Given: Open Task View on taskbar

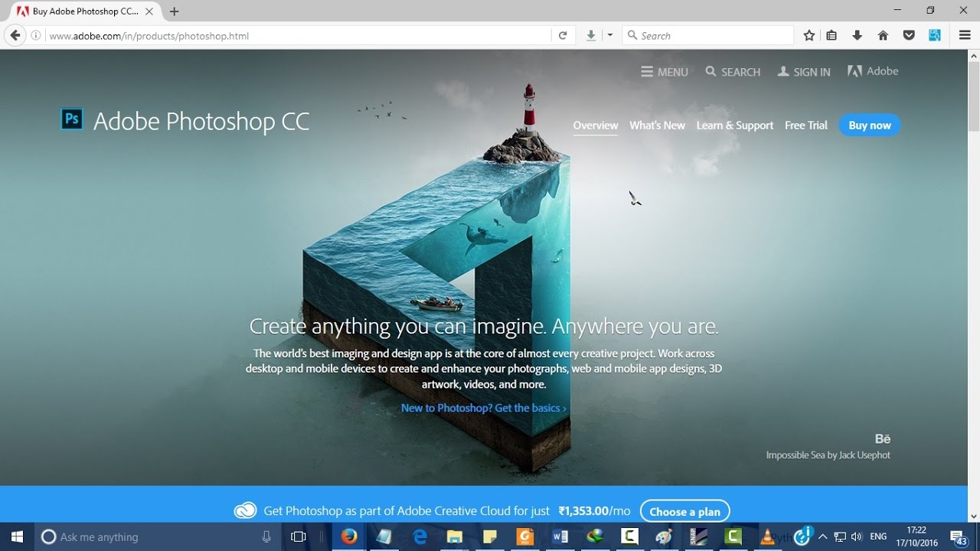Looking at the screenshot, I should pyautogui.click(x=299, y=536).
